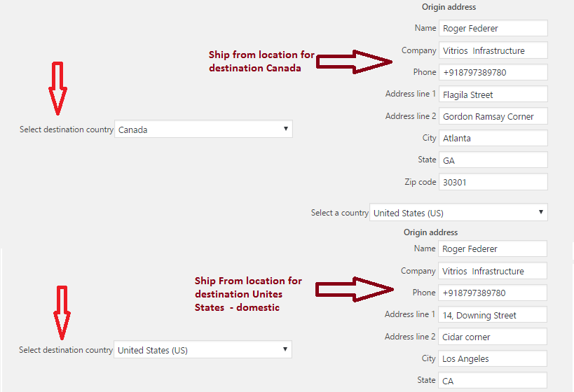Click the red down arrow above the Canada destination selector
The height and width of the screenshot is (392, 574).
click(58, 88)
